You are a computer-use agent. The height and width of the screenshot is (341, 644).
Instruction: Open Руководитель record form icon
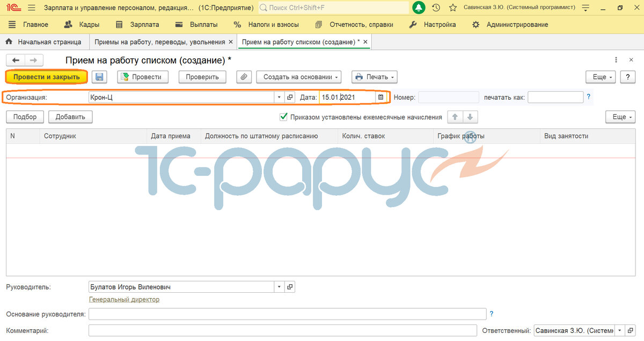click(290, 287)
